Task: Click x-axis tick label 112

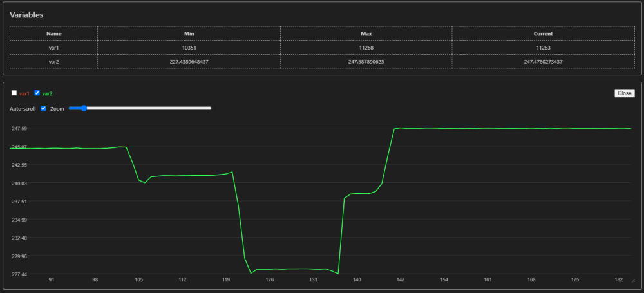Action: coord(182,280)
